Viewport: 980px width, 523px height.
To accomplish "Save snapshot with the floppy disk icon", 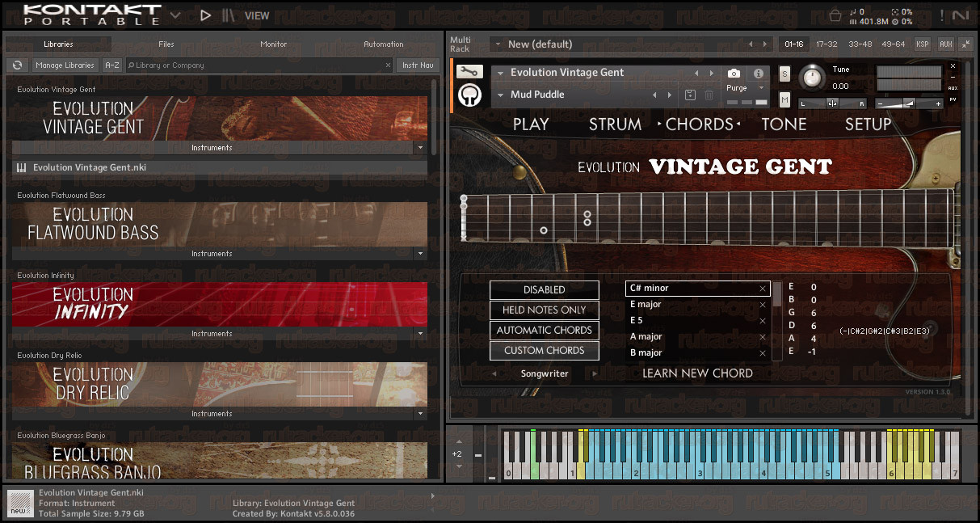I will click(x=690, y=95).
